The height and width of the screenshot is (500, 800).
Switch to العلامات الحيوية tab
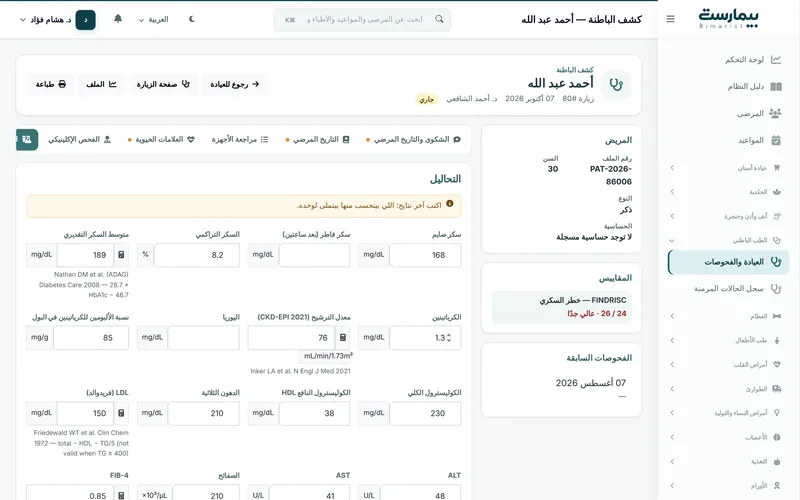click(x=161, y=139)
